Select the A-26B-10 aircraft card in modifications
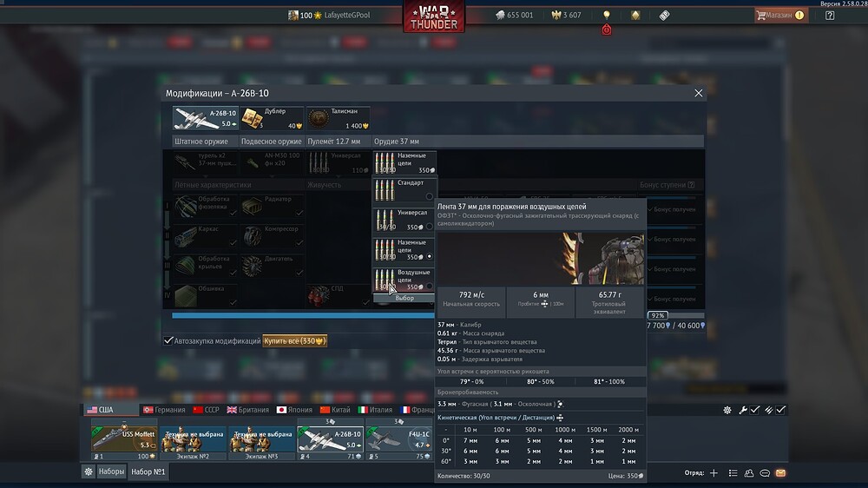The height and width of the screenshot is (488, 868). pyautogui.click(x=206, y=119)
